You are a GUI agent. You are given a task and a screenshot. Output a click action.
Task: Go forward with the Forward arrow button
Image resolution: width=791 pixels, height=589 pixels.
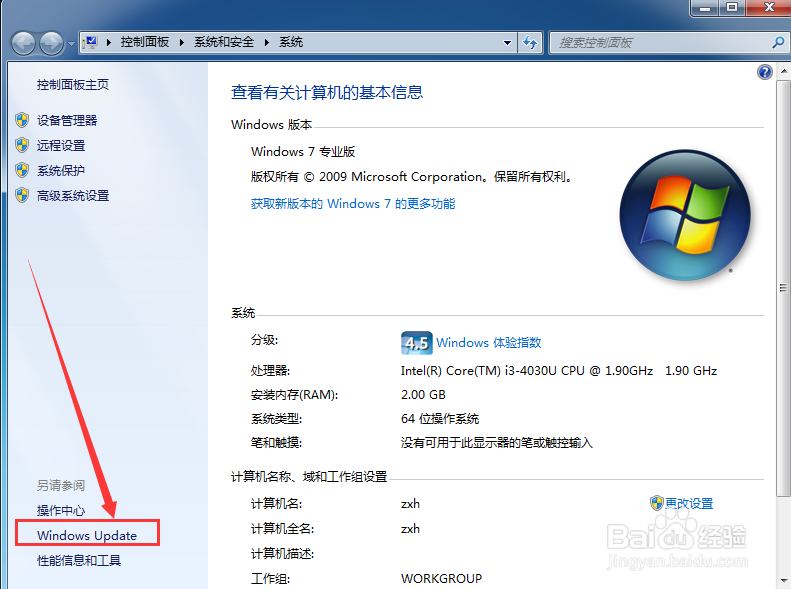tap(51, 43)
